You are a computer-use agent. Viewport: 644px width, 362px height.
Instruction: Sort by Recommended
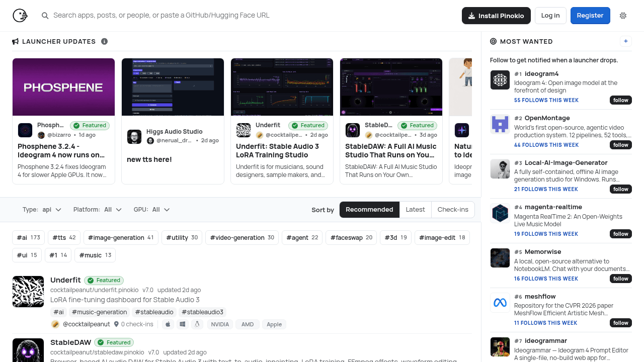(x=369, y=210)
